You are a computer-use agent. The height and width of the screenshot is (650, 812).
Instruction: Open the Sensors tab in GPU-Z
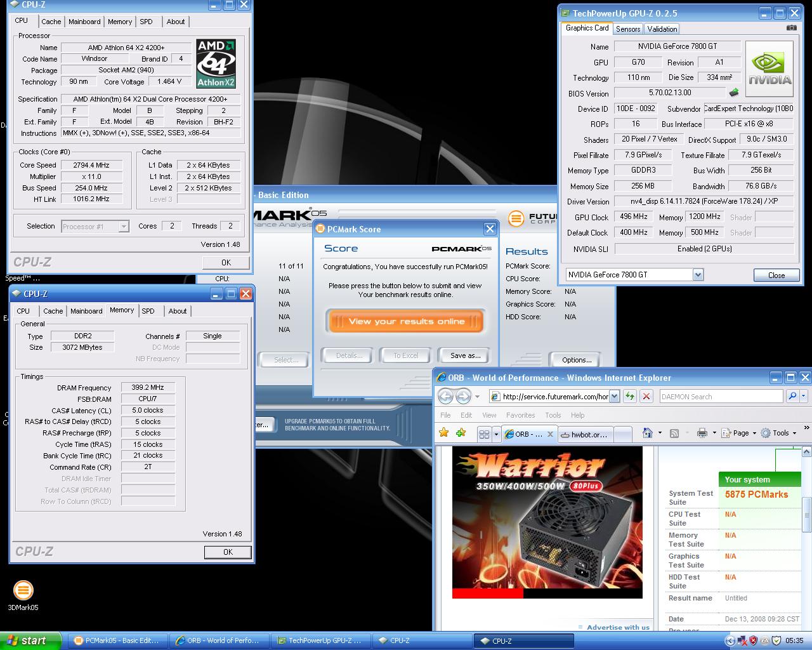628,29
